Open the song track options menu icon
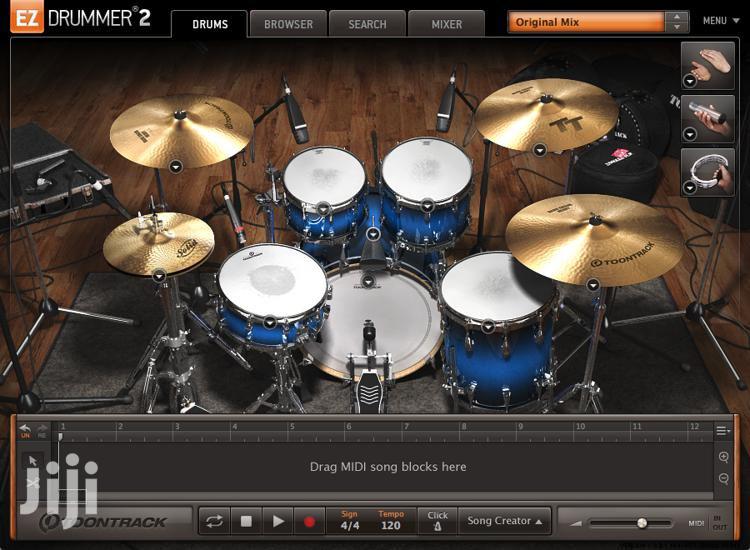This screenshot has height=550, width=750. click(x=723, y=431)
